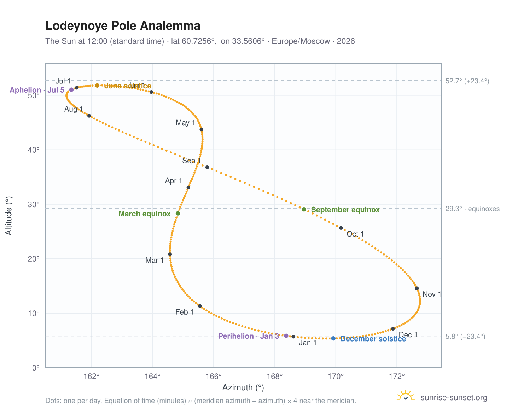Screen dimensions: 512x420
Task: Click the 168° azimuth tick label
Action: coord(274,376)
